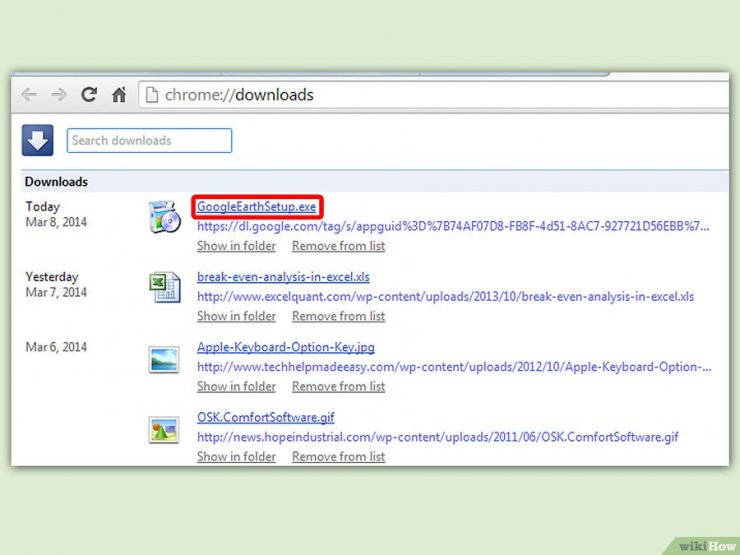The height and width of the screenshot is (555, 740).
Task: Click the GoogleEarthSetup installer file icon
Action: [164, 217]
